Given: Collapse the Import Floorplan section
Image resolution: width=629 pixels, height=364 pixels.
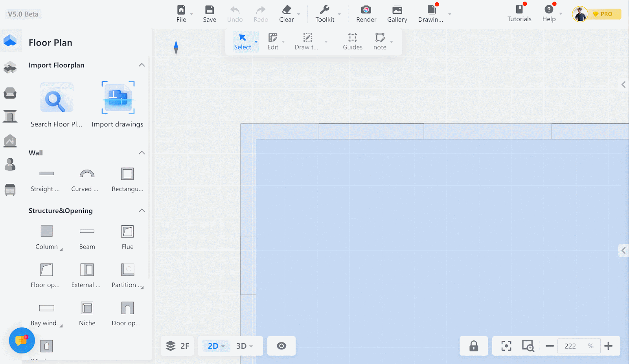Looking at the screenshot, I should (x=142, y=65).
